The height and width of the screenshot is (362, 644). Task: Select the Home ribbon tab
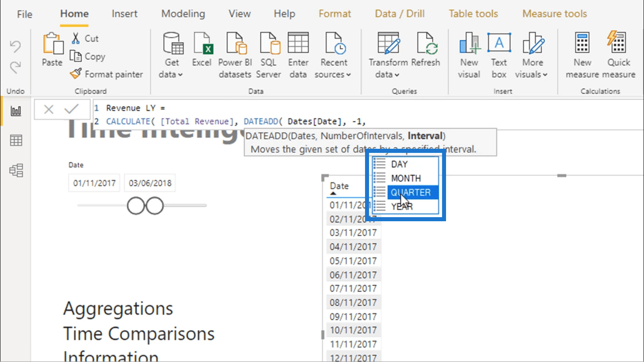coord(74,14)
